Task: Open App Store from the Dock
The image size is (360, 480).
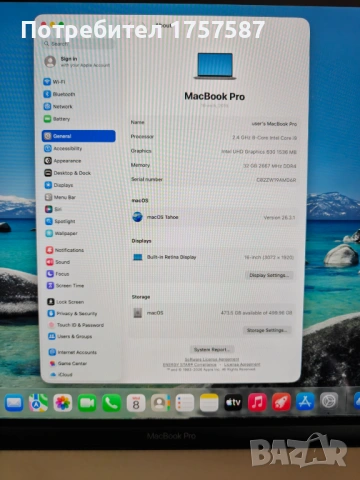Action: click(305, 401)
